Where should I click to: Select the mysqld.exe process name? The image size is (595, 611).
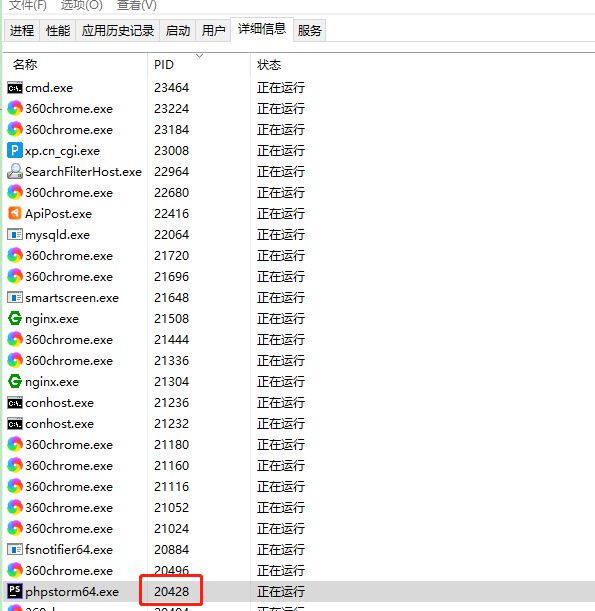point(58,235)
